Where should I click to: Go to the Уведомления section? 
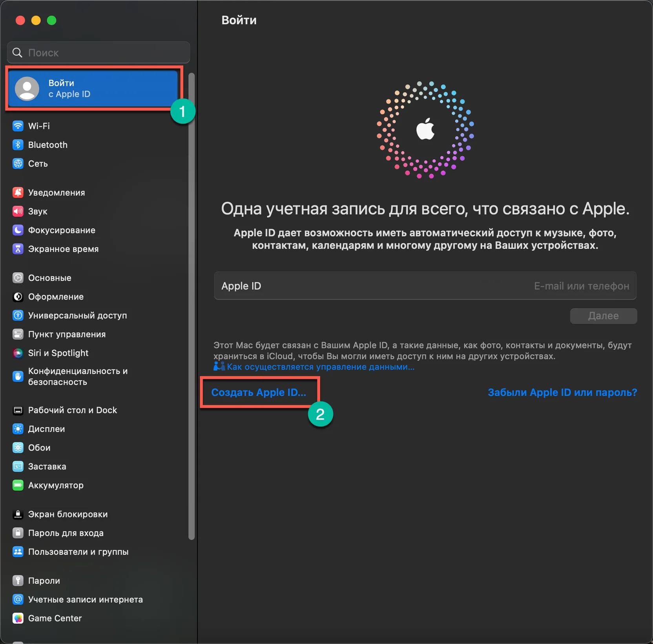point(57,193)
